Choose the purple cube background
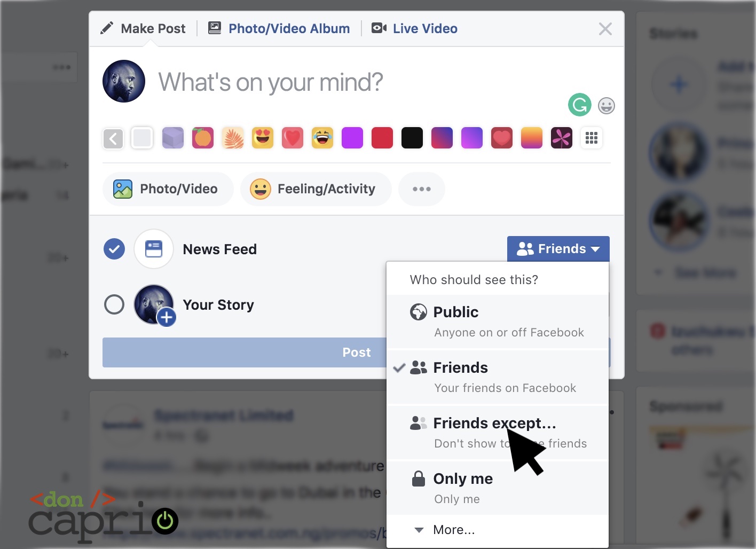 pyautogui.click(x=173, y=138)
